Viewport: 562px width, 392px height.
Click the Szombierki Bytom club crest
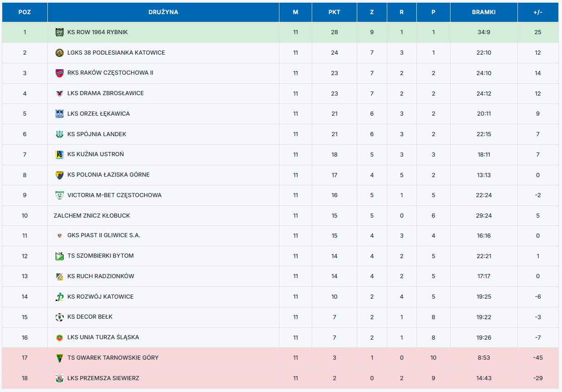59,256
